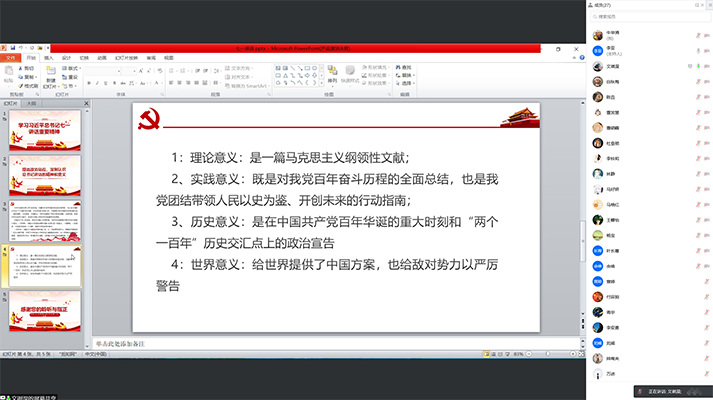Switch to the Insert (插入) ribbon tab
The height and width of the screenshot is (400, 713).
coord(48,58)
